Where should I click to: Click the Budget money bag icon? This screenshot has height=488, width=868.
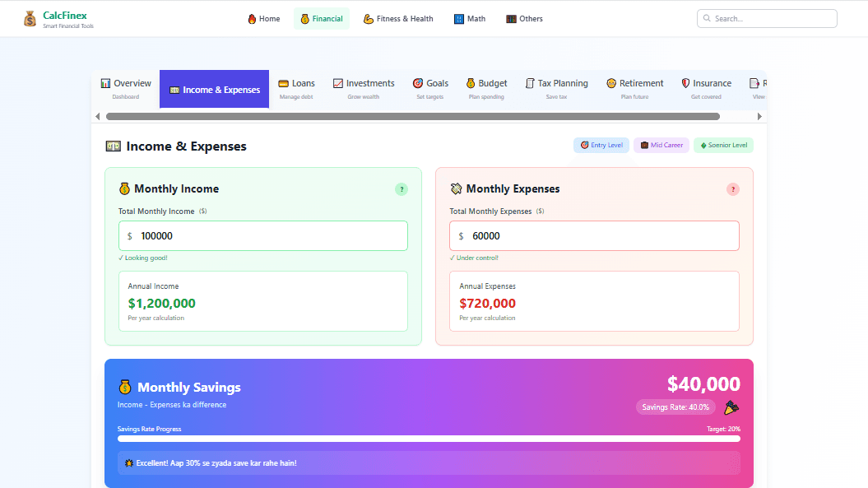pyautogui.click(x=471, y=83)
